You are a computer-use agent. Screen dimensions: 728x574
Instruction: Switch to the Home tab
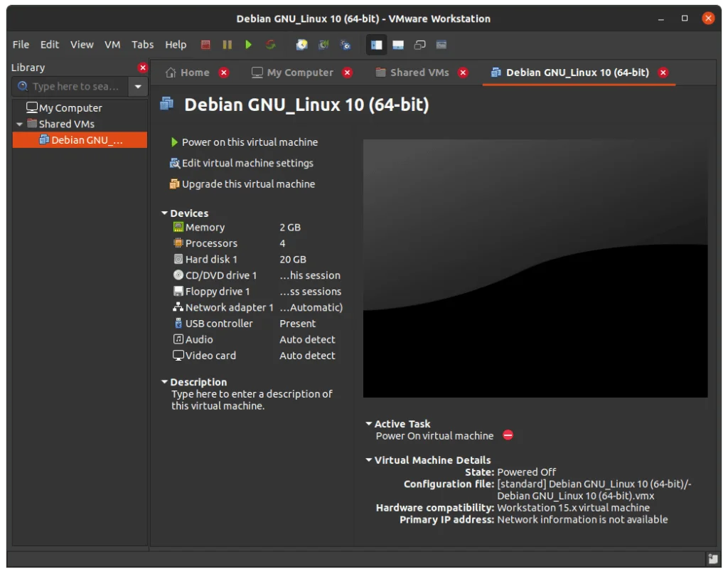pyautogui.click(x=188, y=73)
